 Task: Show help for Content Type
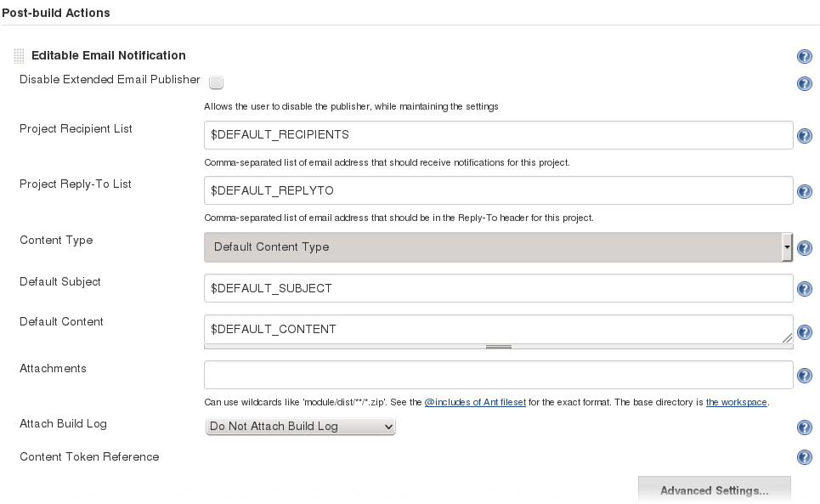[804, 248]
